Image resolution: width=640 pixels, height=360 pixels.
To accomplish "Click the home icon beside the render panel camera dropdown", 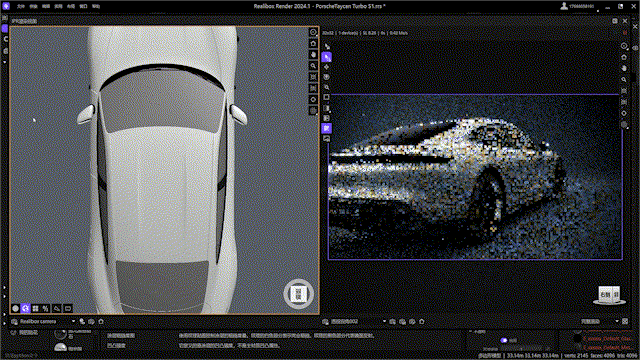I will 422,322.
